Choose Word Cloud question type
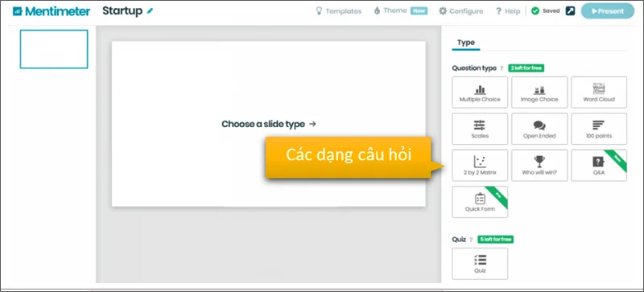This screenshot has width=644, height=292. [x=599, y=93]
